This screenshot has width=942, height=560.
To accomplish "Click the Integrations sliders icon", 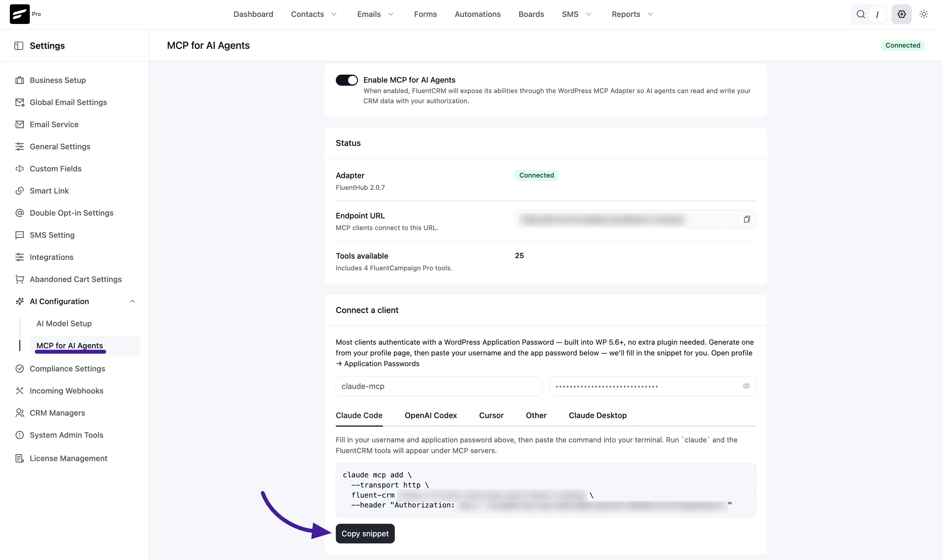I will (20, 257).
